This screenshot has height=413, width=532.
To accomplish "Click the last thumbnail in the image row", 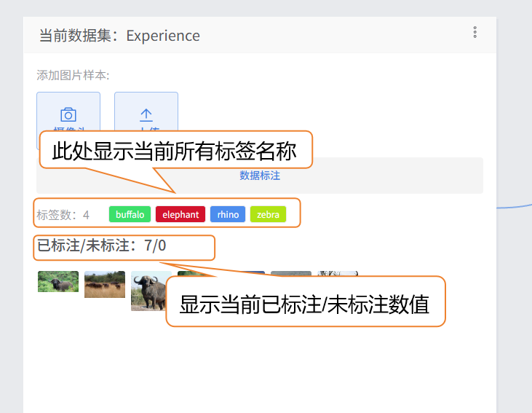I will pos(337,273).
